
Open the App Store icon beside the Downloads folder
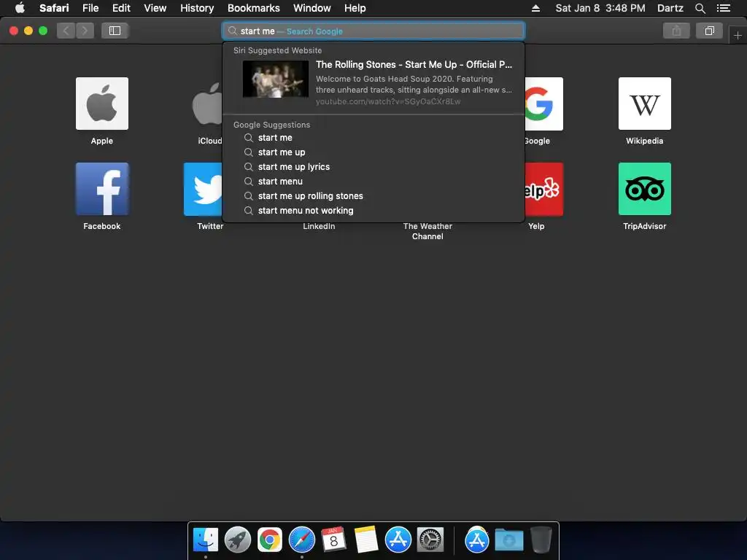tap(477, 540)
